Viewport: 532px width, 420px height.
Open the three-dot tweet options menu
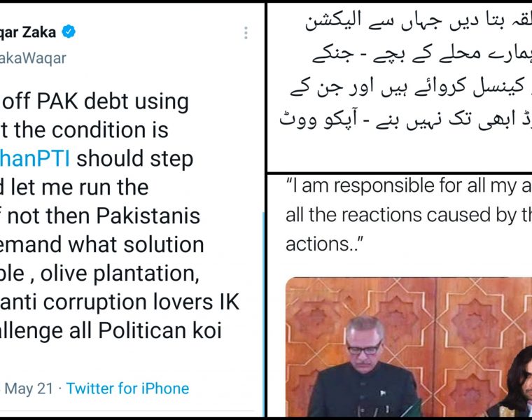pyautogui.click(x=246, y=33)
